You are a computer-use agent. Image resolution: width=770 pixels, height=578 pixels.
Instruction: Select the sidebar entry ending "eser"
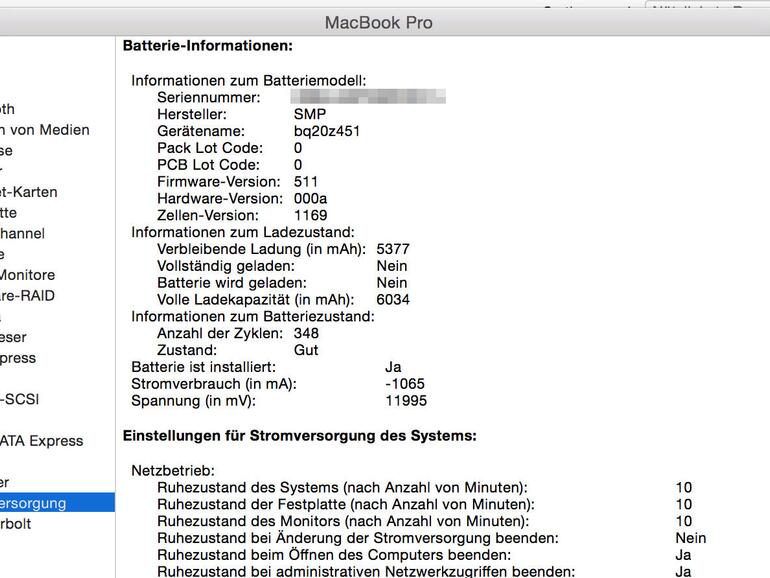[x=13, y=337]
